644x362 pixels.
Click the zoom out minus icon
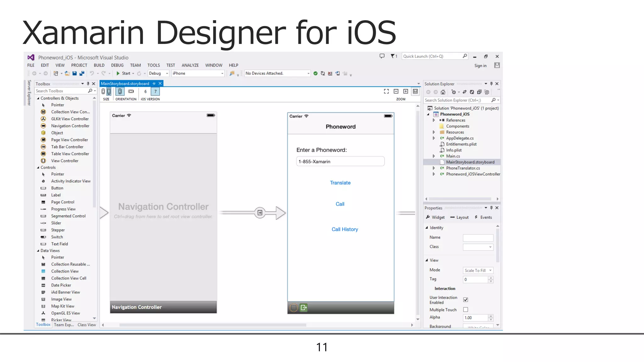396,91
